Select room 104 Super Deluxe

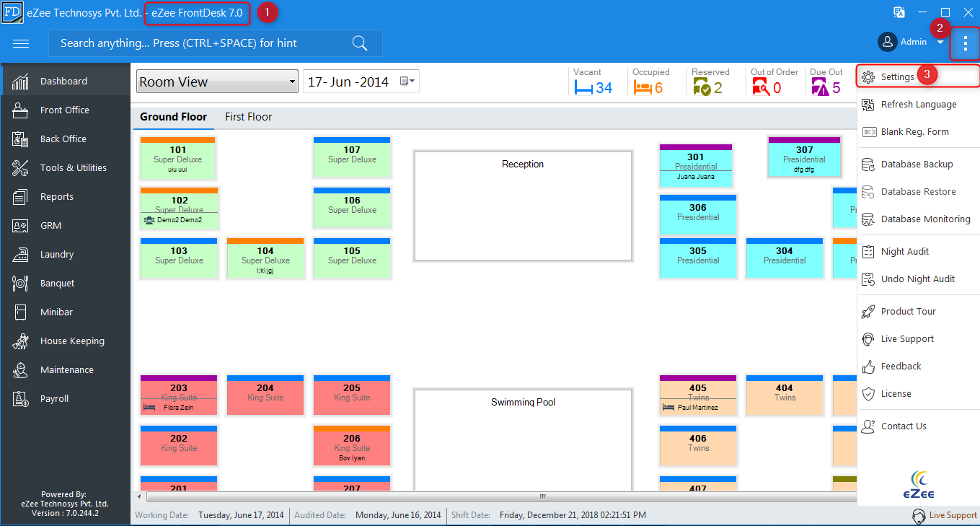pyautogui.click(x=265, y=258)
